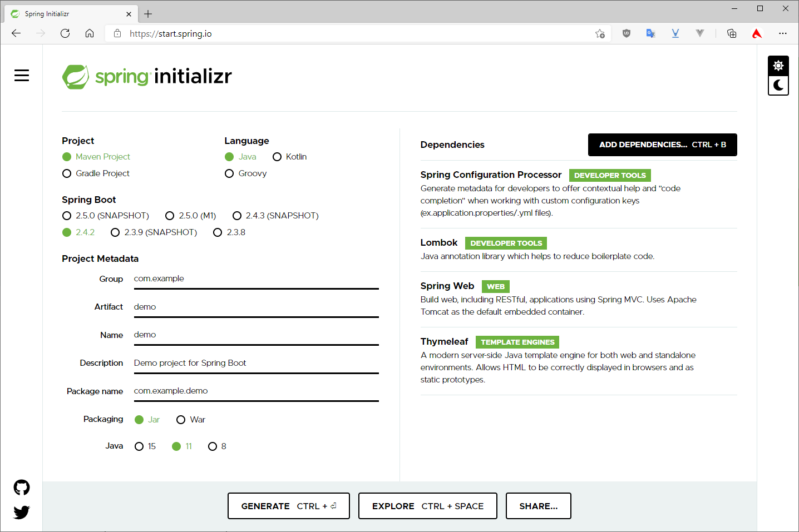Open the blue V extension icon
Screen dimensions: 799x532
675,33
